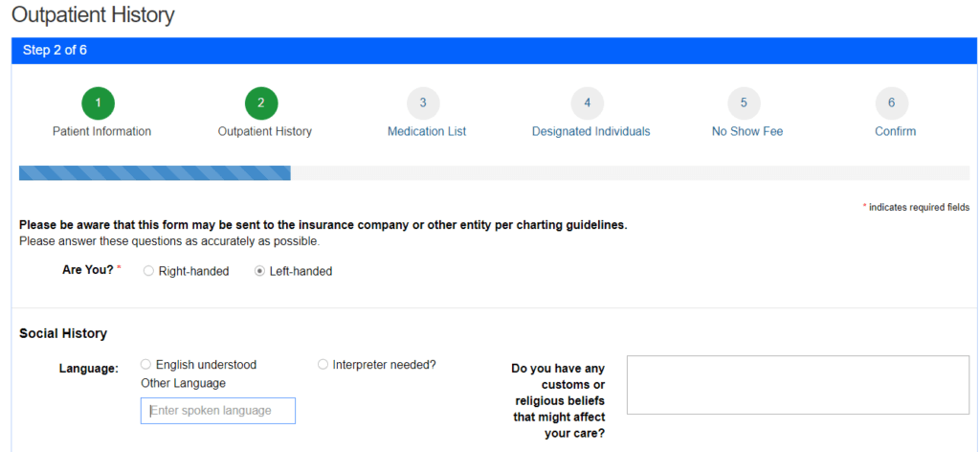This screenshot has height=452, width=980.
Task: Return to Patient Information step label
Action: (101, 132)
